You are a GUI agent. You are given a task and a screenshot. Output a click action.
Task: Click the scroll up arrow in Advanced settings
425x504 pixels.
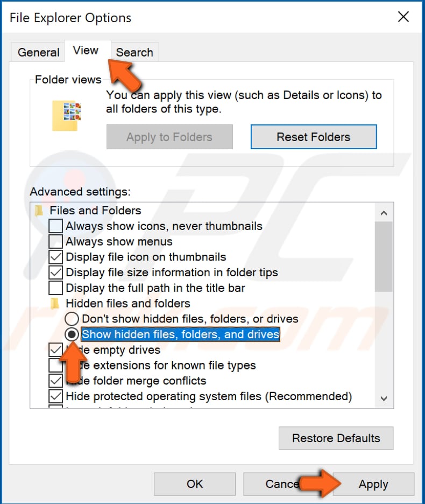[384, 213]
